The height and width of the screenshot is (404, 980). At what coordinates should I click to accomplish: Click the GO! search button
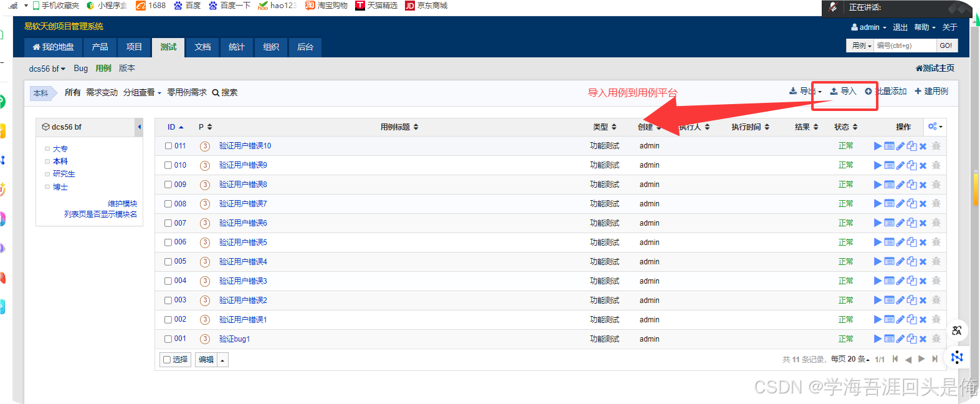coord(946,46)
